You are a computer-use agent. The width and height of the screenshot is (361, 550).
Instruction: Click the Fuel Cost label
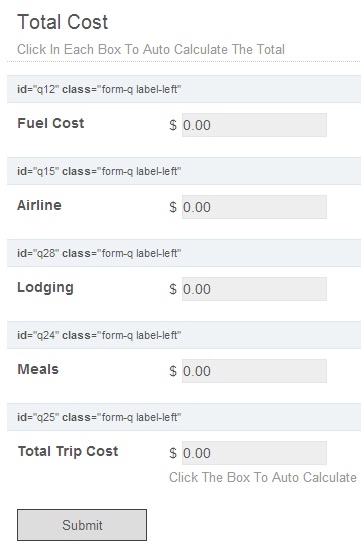pos(51,123)
